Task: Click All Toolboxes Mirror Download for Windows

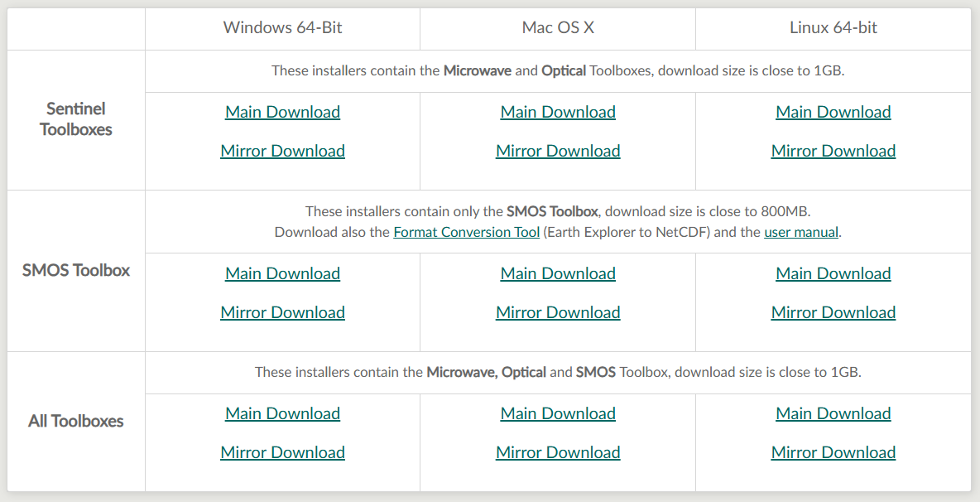Action: [282, 452]
